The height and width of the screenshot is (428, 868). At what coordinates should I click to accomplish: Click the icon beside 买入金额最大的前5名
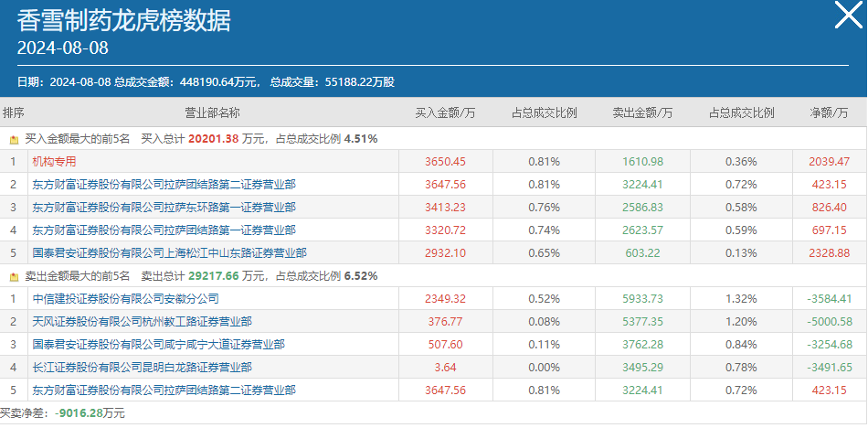[15, 140]
